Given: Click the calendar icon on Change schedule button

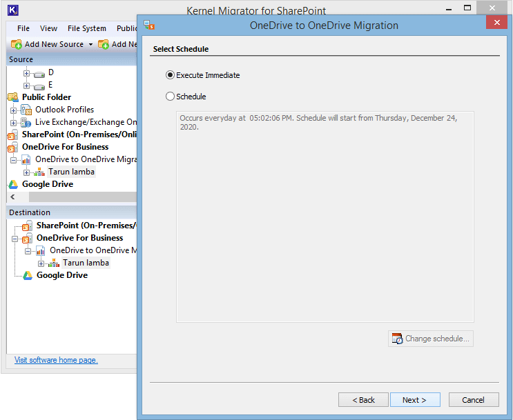Looking at the screenshot, I should pos(397,339).
